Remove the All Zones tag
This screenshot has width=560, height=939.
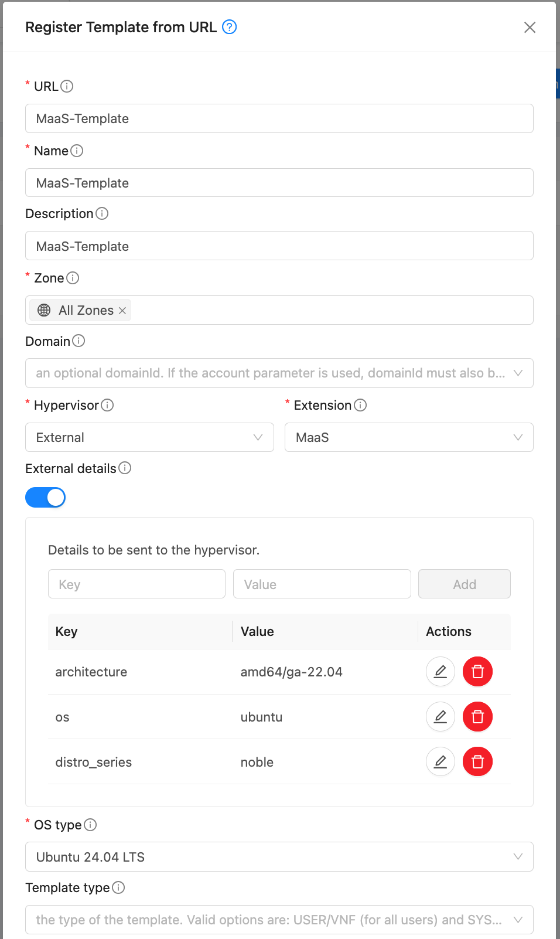click(122, 311)
